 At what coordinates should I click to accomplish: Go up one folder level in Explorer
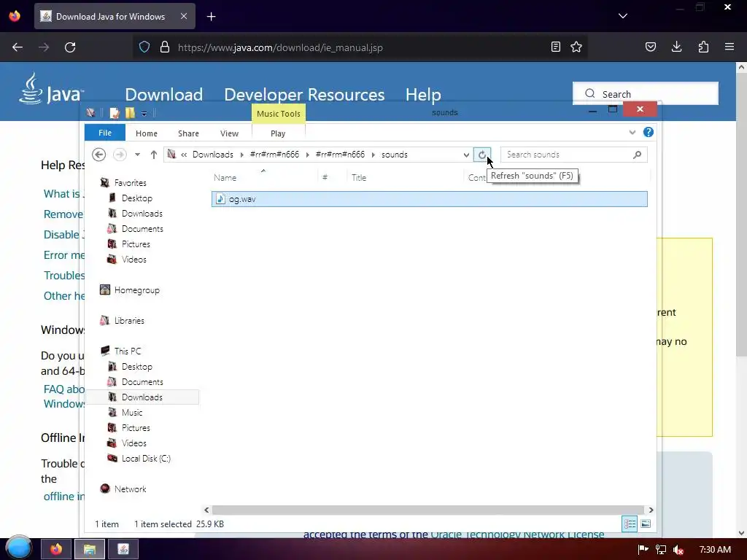point(153,155)
